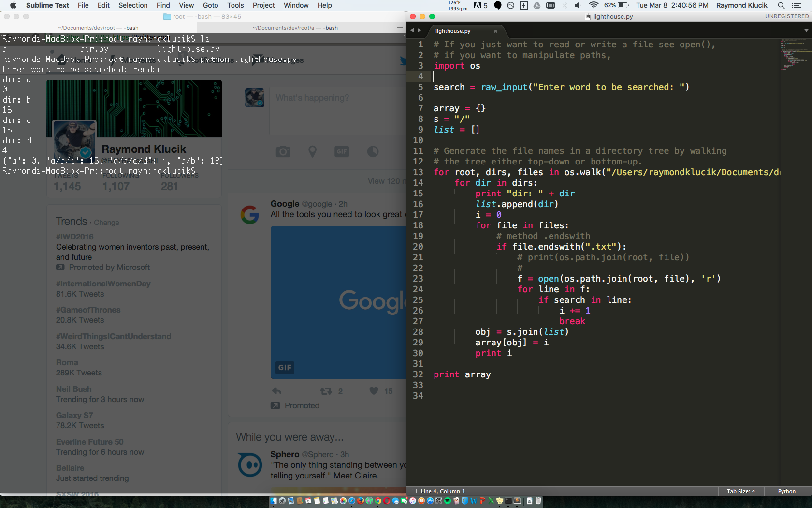Launch Firefox from the Dock
The image size is (812, 508).
(361, 501)
